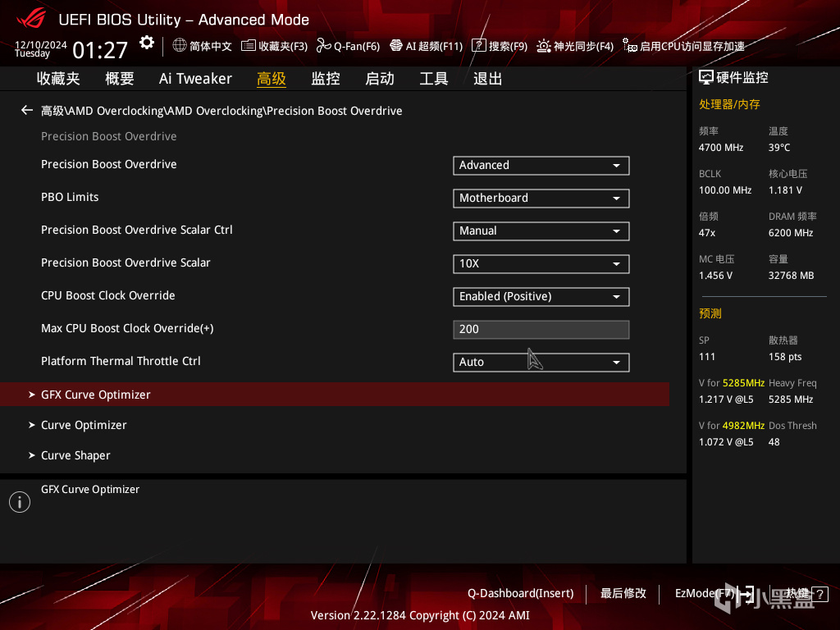Screen dimensions: 840x630
Task: Click the breadcrumb path text
Action: [x=221, y=111]
